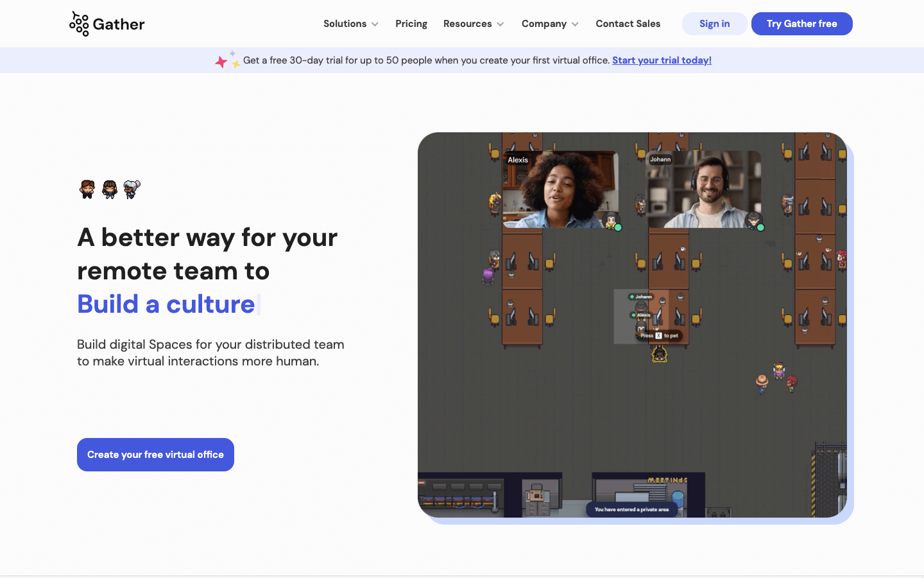Click the Meetings room sign
This screenshot has width=924, height=578.
click(x=667, y=480)
